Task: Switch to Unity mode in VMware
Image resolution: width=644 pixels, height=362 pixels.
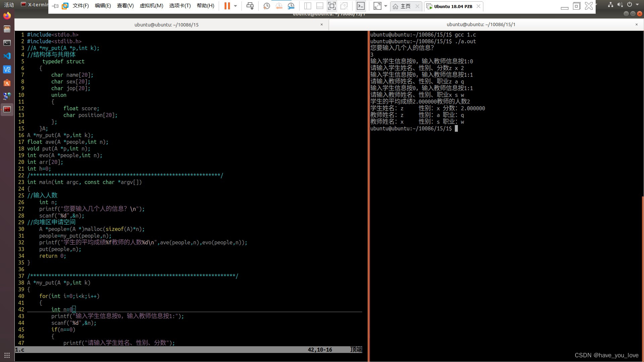Action: (x=344, y=6)
